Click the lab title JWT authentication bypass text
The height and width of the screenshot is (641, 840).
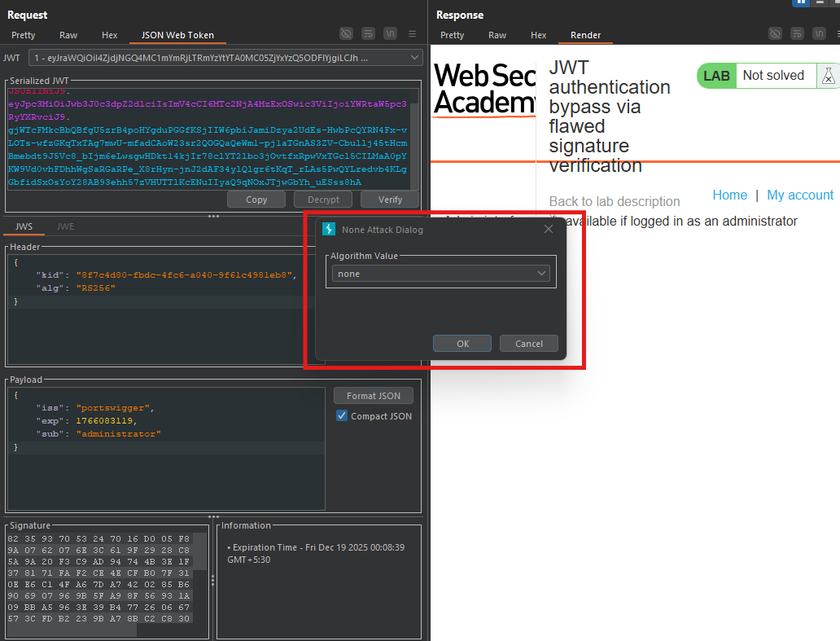tap(610, 116)
